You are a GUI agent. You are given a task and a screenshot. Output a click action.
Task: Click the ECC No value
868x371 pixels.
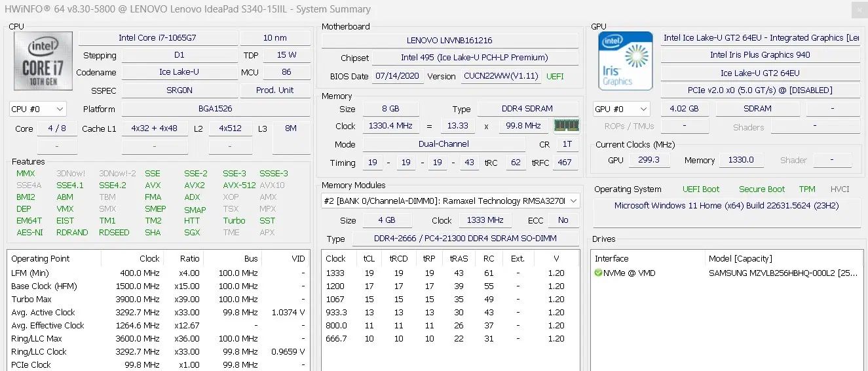(x=563, y=220)
